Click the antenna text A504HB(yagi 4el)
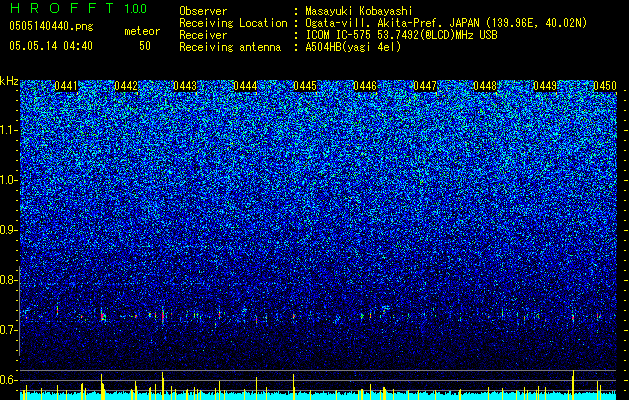Screen dimensions: 629x400 [353, 47]
